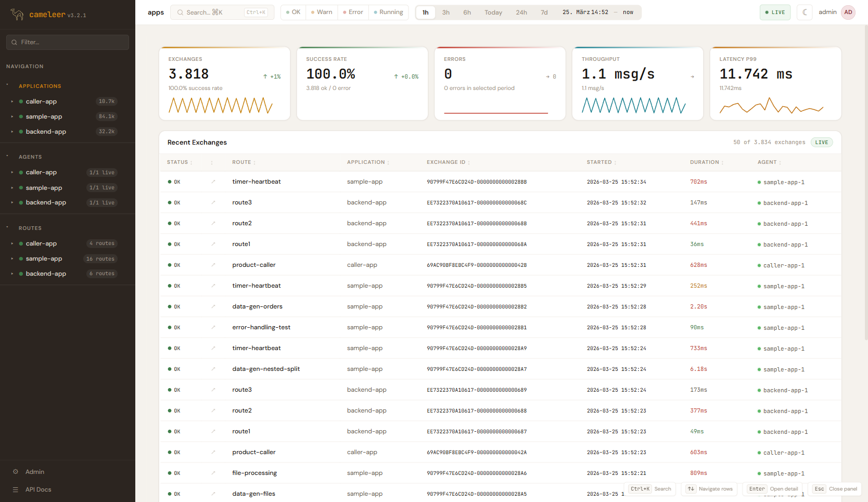Image resolution: width=868 pixels, height=502 pixels.
Task: Collapse the Routes navigation section
Action: 7,228
